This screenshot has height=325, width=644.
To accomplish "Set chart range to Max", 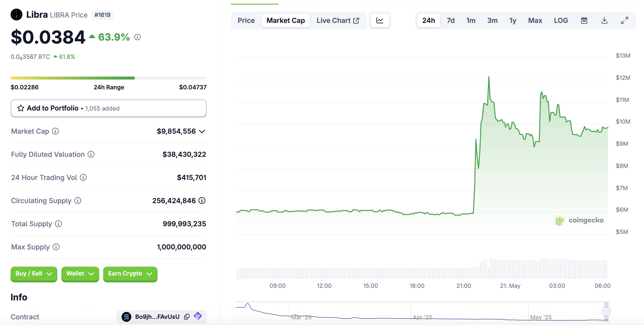I will click(535, 20).
